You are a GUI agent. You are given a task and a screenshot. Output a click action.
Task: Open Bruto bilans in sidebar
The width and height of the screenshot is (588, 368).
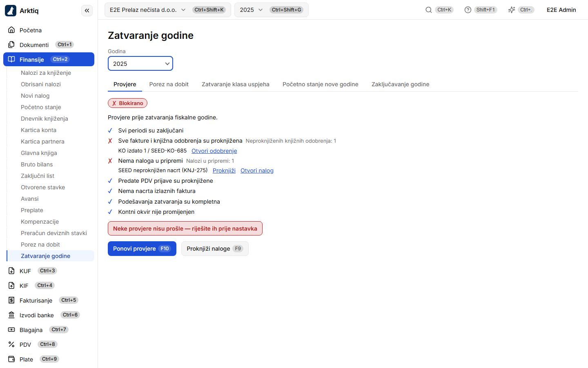point(51,164)
